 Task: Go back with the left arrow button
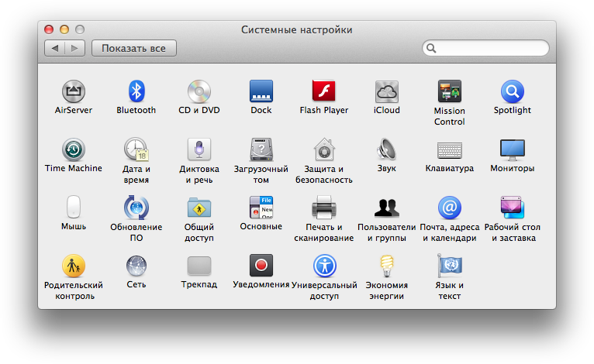point(54,48)
